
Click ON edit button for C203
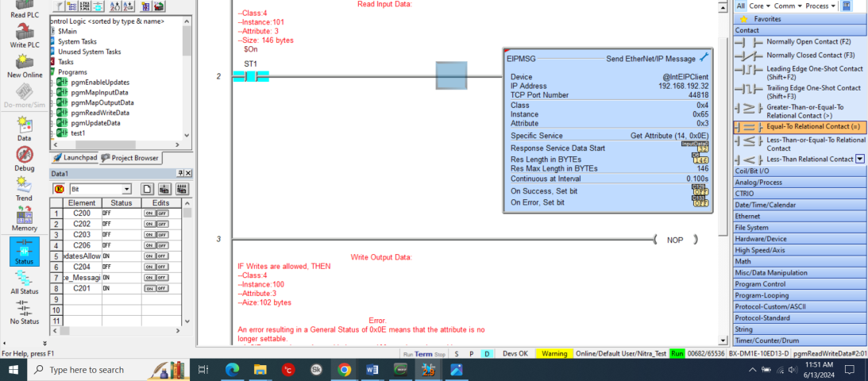pos(149,235)
